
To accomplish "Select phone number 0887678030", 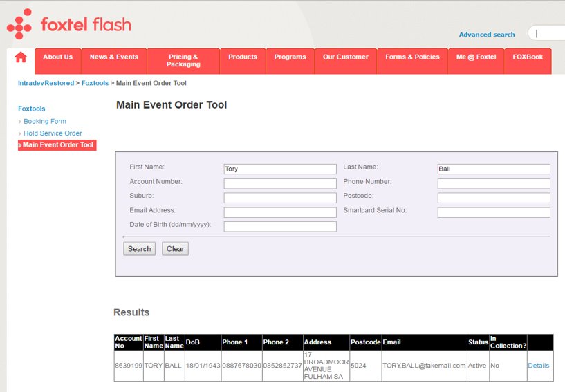I will coord(242,366).
